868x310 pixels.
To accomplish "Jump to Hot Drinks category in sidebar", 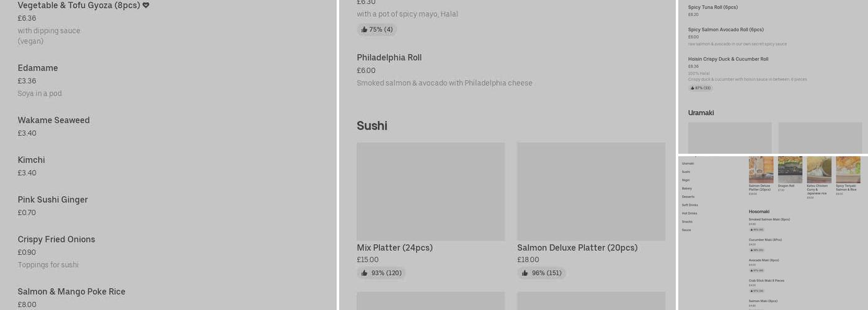I will point(689,213).
